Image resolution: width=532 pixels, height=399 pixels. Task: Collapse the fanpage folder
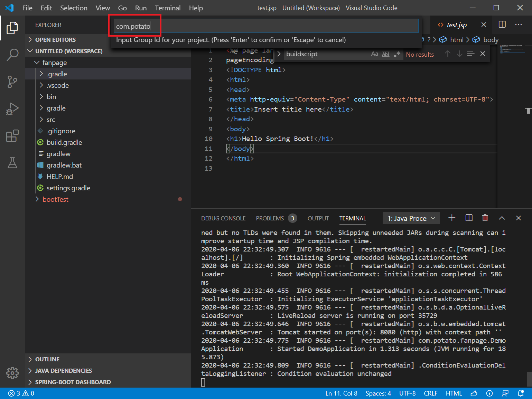click(x=108, y=63)
